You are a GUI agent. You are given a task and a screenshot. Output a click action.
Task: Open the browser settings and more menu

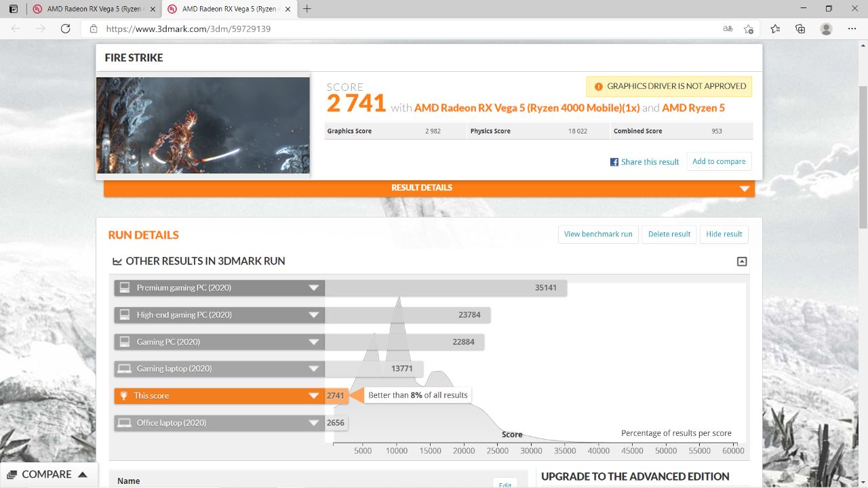[x=852, y=28]
